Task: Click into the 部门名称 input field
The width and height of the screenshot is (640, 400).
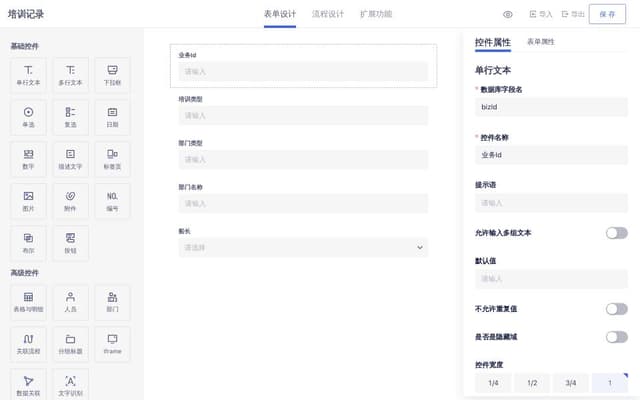Action: (303, 204)
